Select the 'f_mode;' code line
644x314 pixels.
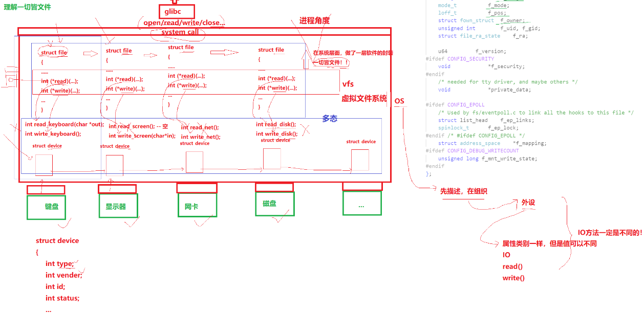coord(475,5)
